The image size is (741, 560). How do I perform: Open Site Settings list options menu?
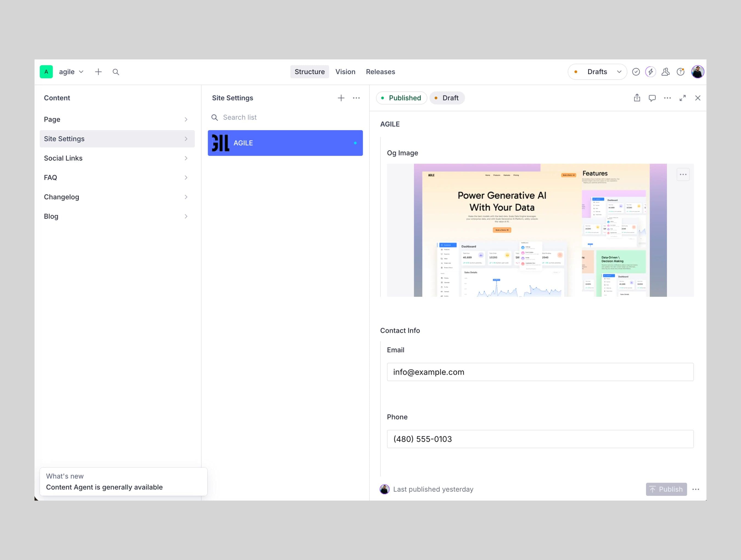pyautogui.click(x=356, y=98)
